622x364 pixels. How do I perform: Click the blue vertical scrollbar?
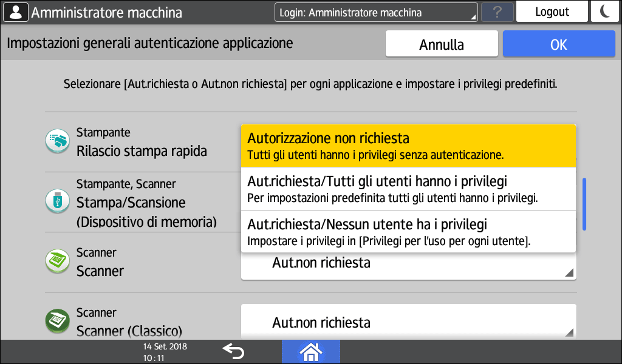pyautogui.click(x=584, y=204)
